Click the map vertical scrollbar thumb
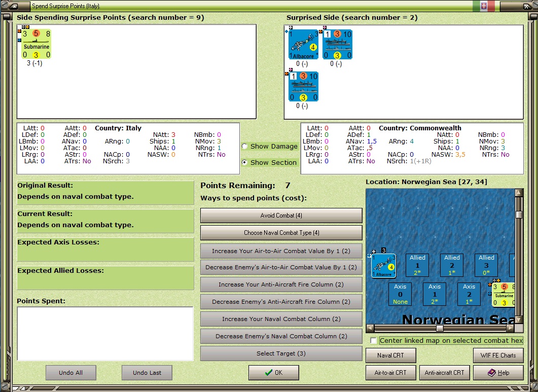This screenshot has height=392, width=538. [519, 215]
